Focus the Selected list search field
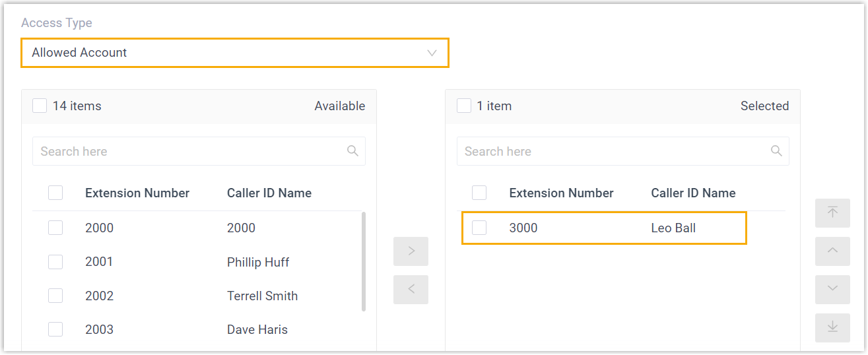The width and height of the screenshot is (868, 355). click(612, 151)
